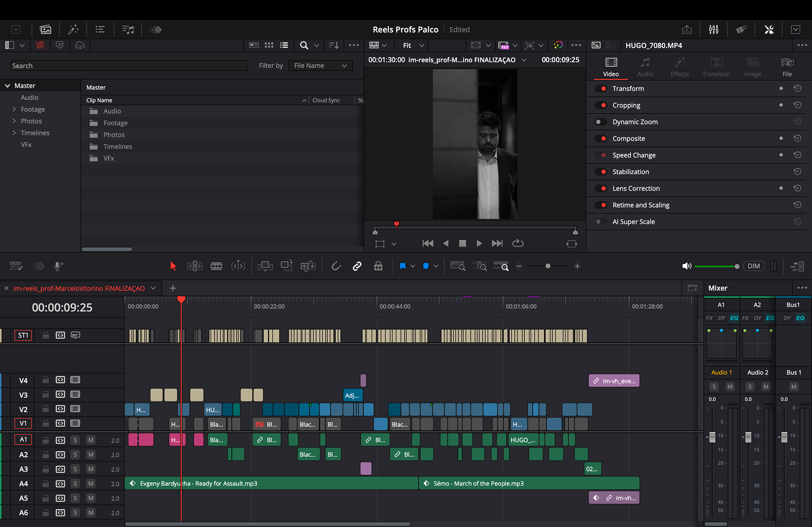812x527 pixels.
Task: Play the timeline forward
Action: pyautogui.click(x=479, y=243)
